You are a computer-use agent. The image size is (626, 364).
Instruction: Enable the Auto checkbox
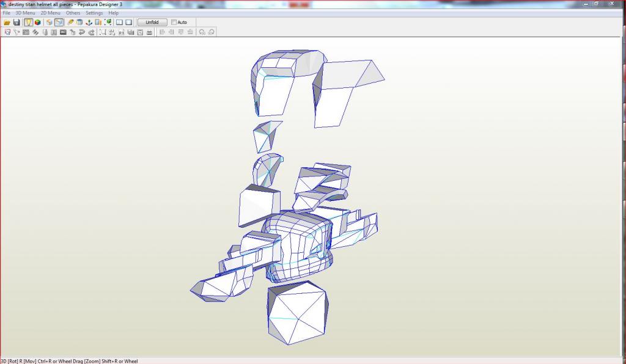[174, 23]
